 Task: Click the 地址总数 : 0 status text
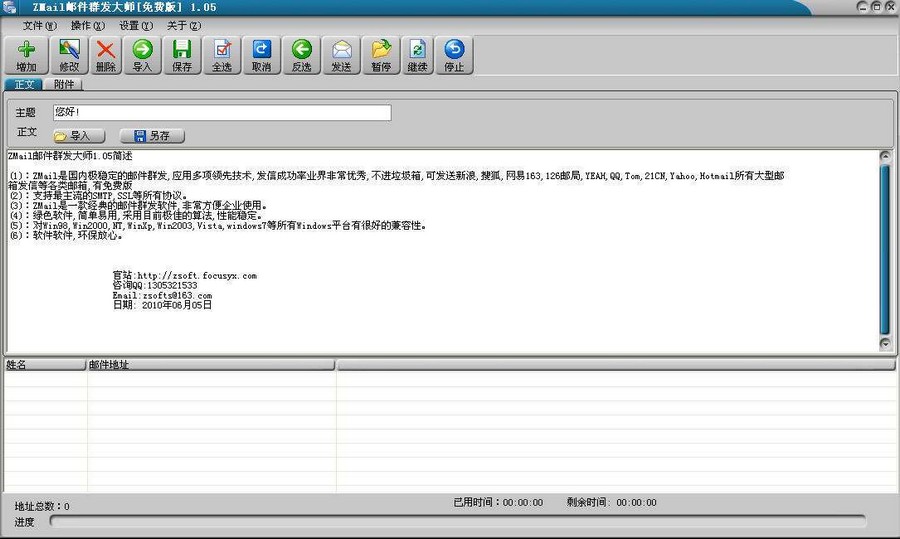tap(42, 506)
